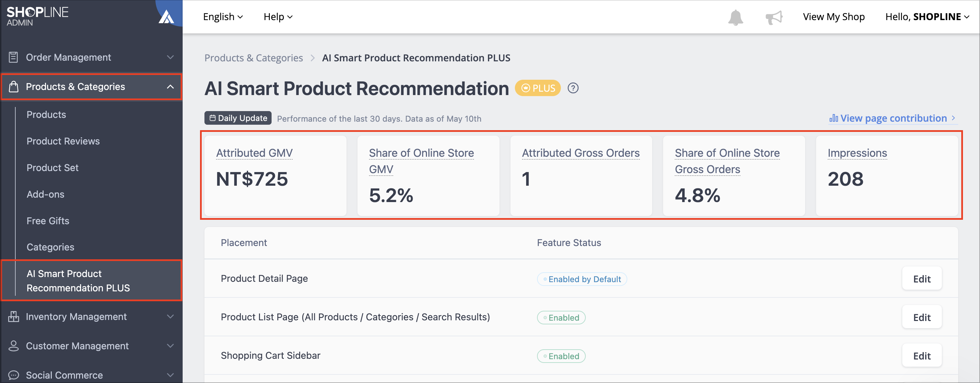980x383 pixels.
Task: Open the notifications bell icon
Action: click(735, 17)
